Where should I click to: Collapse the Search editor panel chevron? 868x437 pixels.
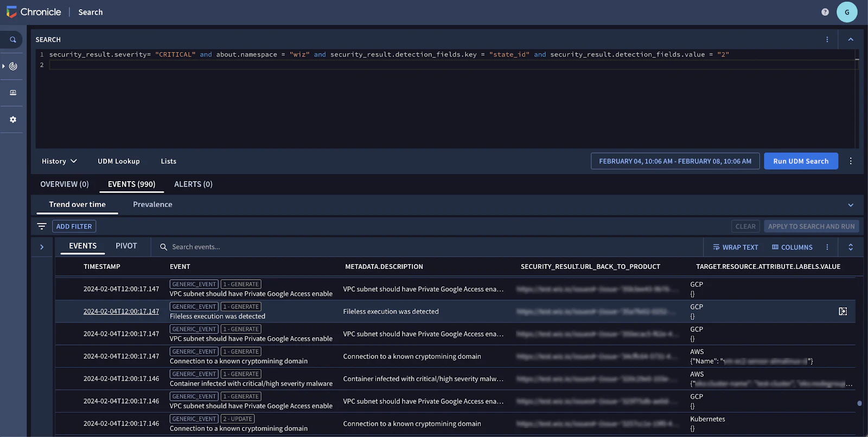pyautogui.click(x=851, y=40)
